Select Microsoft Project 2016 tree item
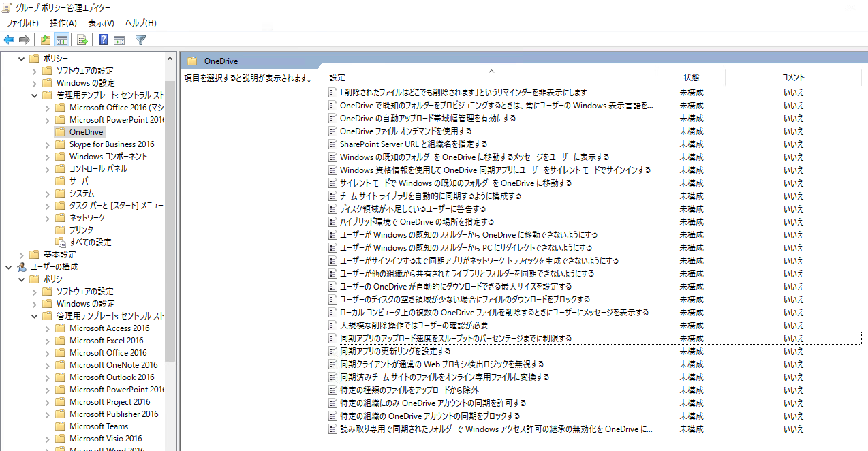The height and width of the screenshot is (451, 868). [110, 402]
